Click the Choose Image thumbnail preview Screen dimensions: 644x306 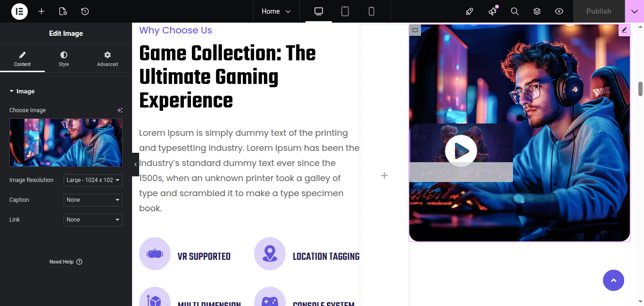coord(66,142)
